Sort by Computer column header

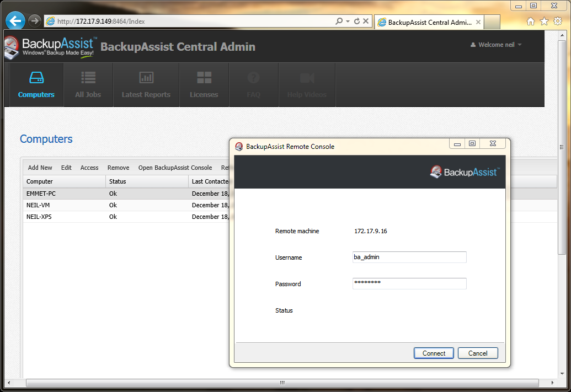coord(64,181)
